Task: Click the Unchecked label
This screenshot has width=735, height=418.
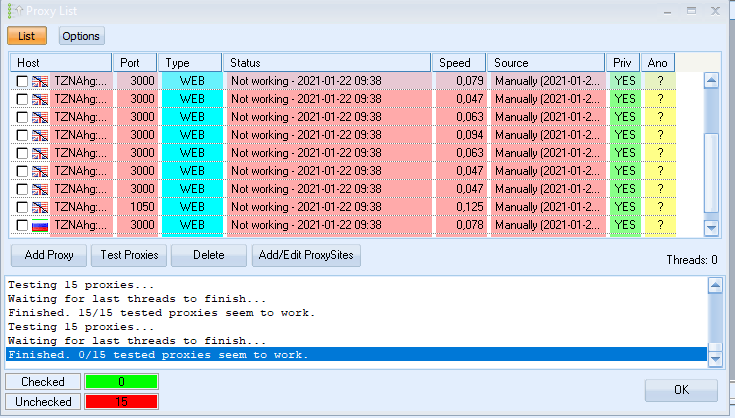Action: (43, 402)
